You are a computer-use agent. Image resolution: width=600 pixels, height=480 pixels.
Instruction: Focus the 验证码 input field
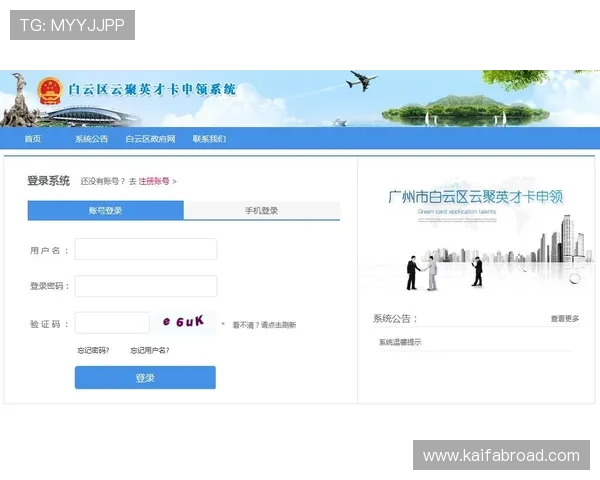pyautogui.click(x=112, y=323)
